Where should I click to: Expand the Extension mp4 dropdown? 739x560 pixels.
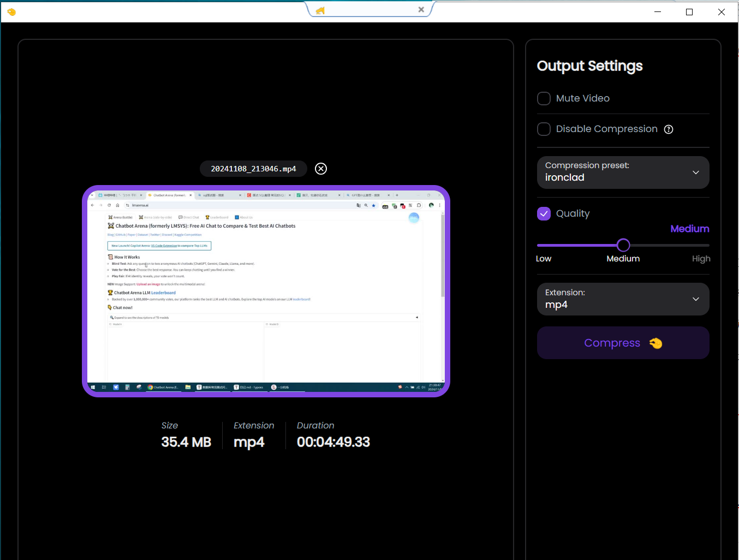(x=623, y=299)
